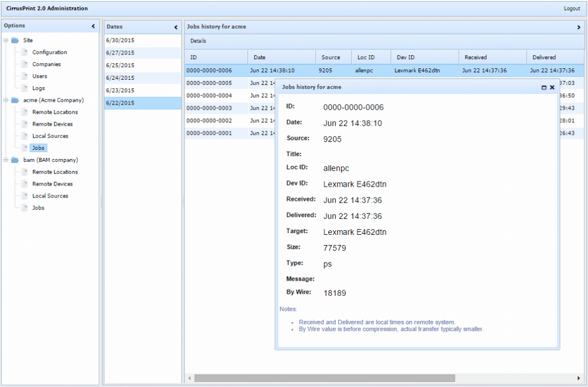Click the Details toolbar label
588x387 pixels.
[199, 41]
